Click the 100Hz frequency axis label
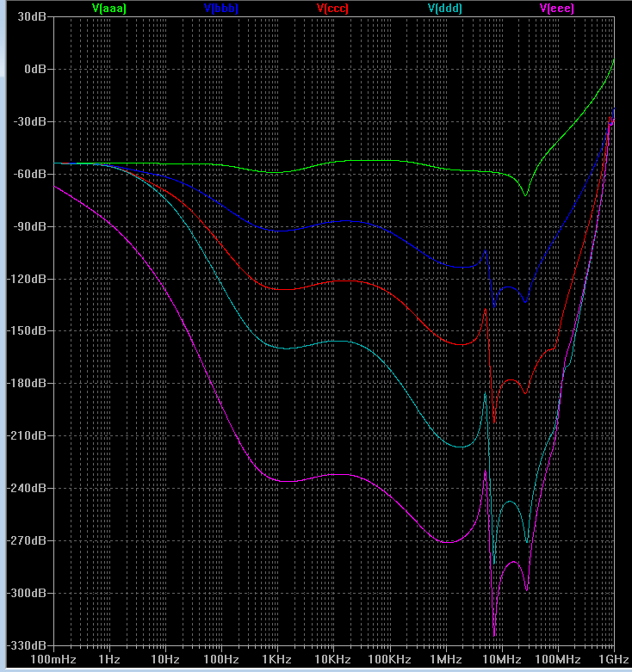 221,659
